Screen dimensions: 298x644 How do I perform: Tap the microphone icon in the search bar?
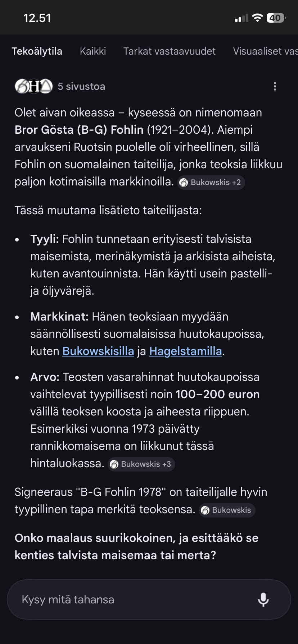[264, 599]
